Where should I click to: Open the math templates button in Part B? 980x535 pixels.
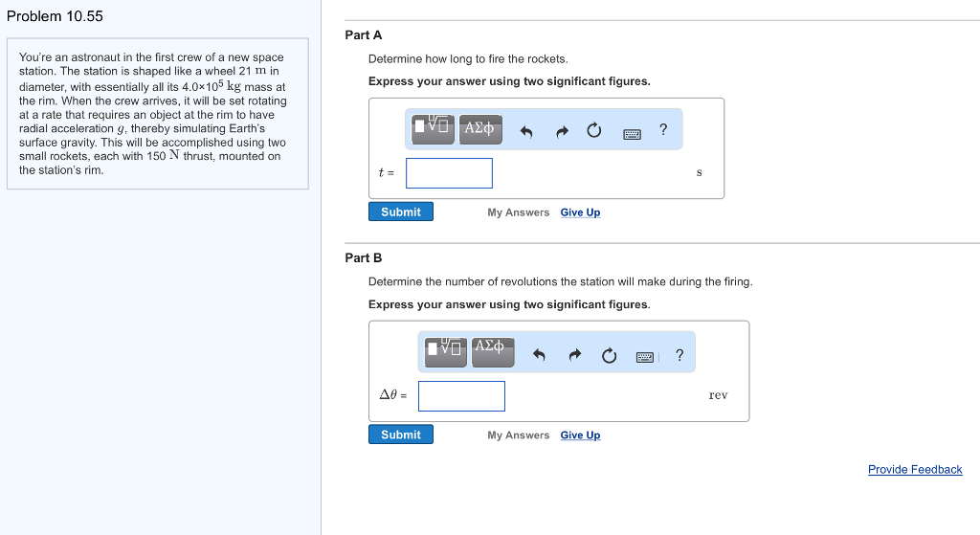point(446,352)
